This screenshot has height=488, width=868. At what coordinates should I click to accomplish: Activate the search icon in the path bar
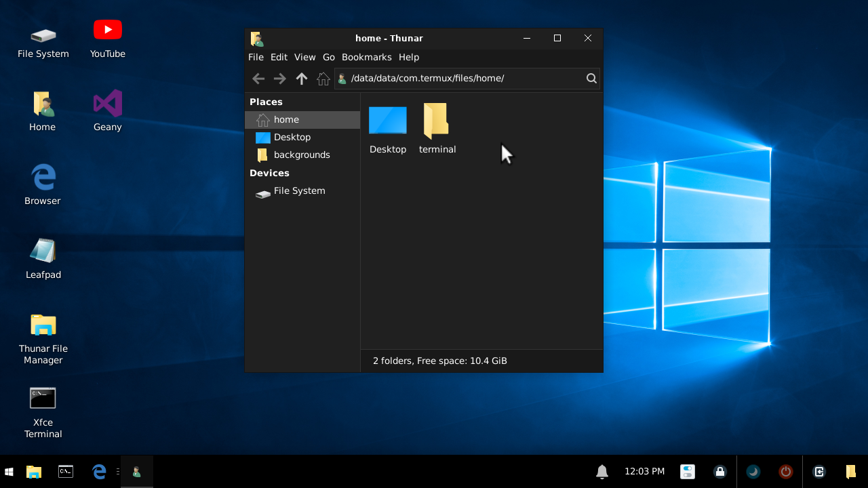[591, 78]
